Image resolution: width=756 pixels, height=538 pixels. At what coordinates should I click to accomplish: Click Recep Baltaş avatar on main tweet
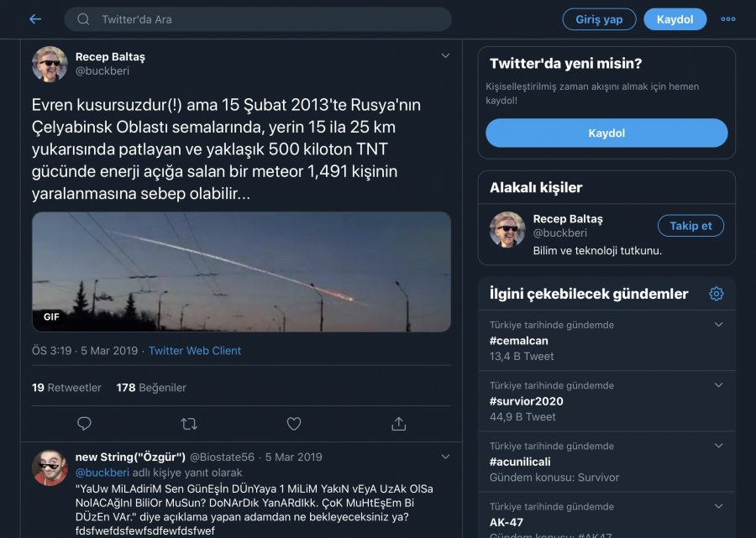[50, 64]
